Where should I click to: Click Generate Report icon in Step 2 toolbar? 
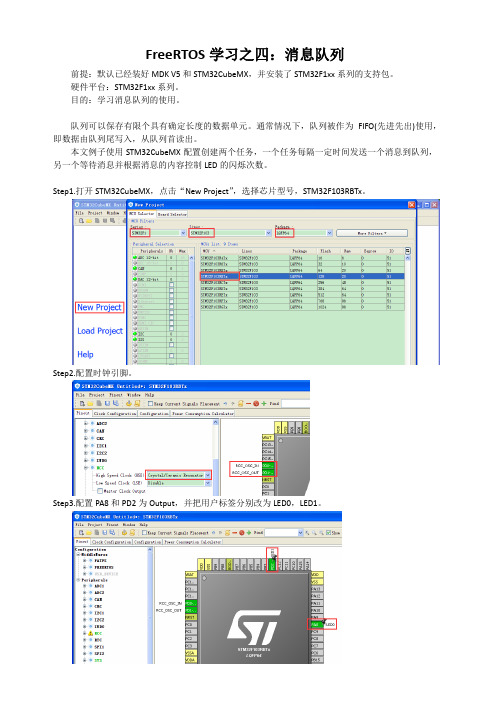(137, 403)
